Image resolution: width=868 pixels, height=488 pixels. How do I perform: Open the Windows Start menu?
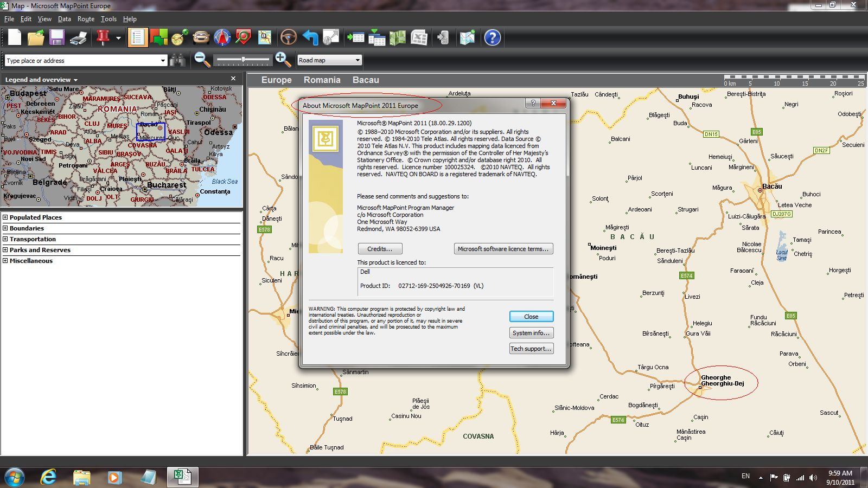click(x=15, y=477)
